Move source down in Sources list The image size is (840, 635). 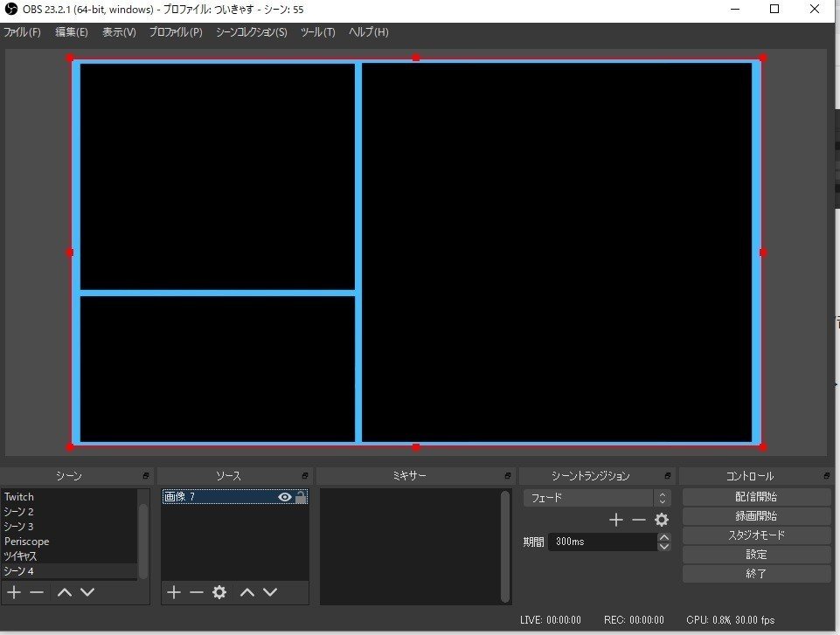[x=270, y=592]
